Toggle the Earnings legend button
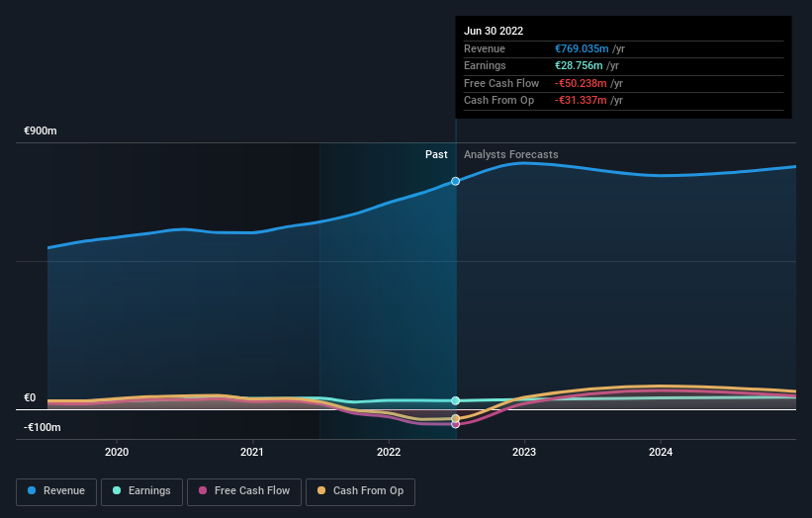 [x=141, y=491]
